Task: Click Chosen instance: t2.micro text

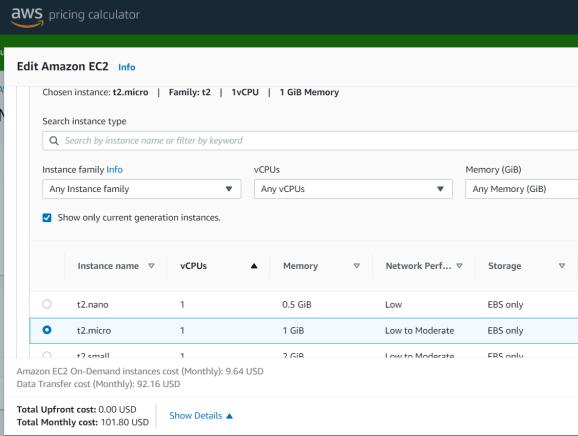Action: 95,92
